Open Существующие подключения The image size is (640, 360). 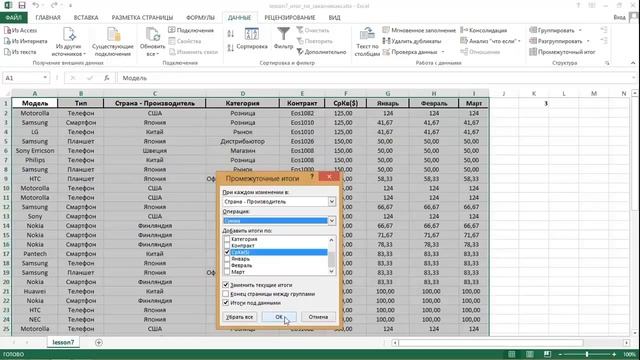(x=113, y=42)
